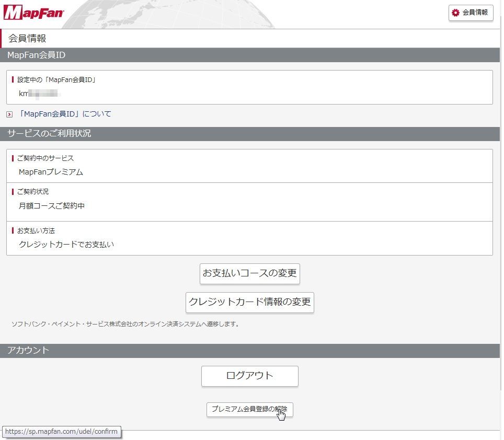Click the ご契約中のサービス label
Image resolution: width=504 pixels, height=440 pixels.
point(45,158)
